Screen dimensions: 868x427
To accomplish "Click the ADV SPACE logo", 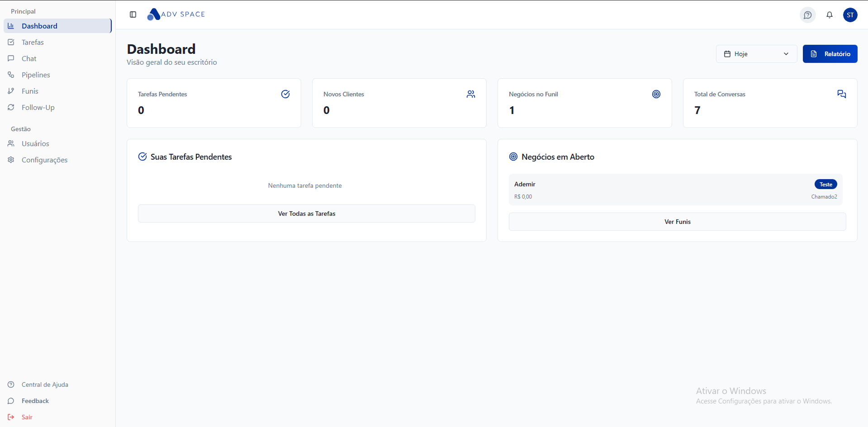I will coord(176,14).
